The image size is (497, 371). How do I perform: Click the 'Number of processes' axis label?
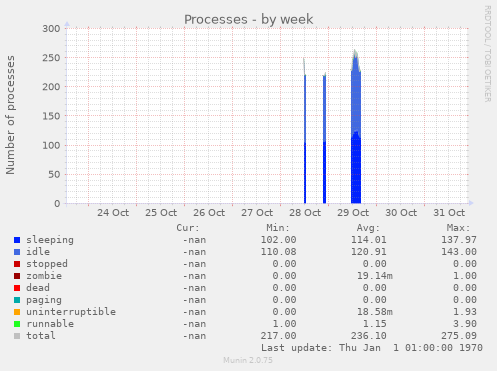[10, 115]
